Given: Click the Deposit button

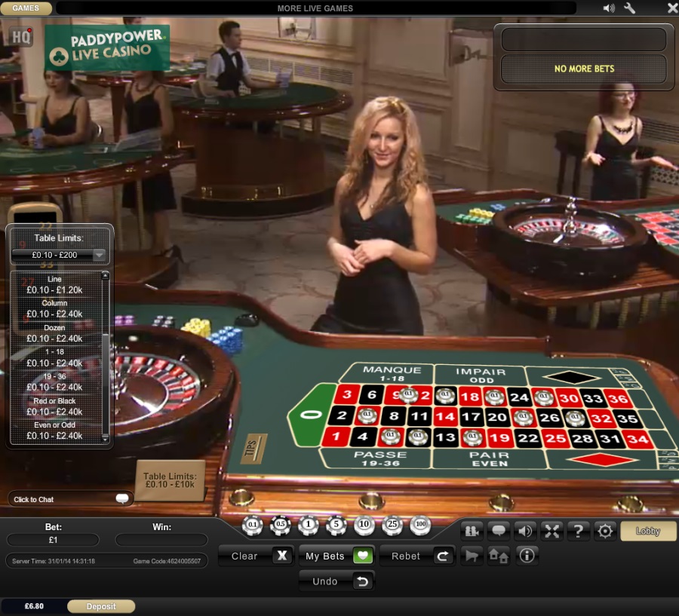Looking at the screenshot, I should [100, 605].
